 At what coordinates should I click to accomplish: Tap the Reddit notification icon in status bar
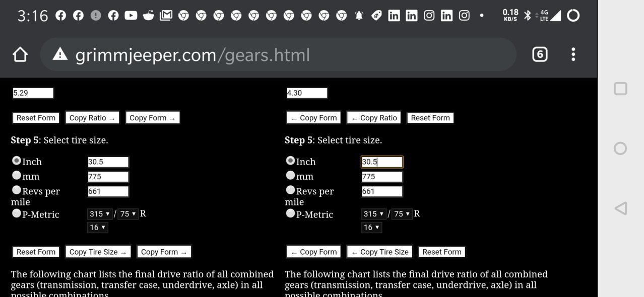pos(148,16)
